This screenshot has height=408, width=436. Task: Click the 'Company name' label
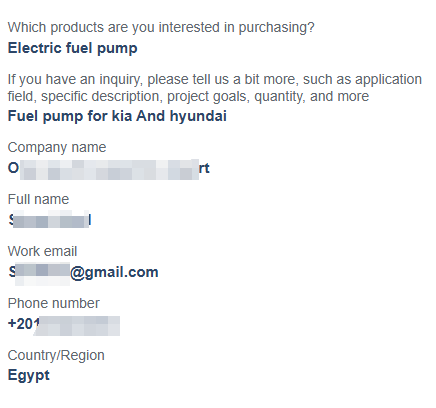click(57, 147)
